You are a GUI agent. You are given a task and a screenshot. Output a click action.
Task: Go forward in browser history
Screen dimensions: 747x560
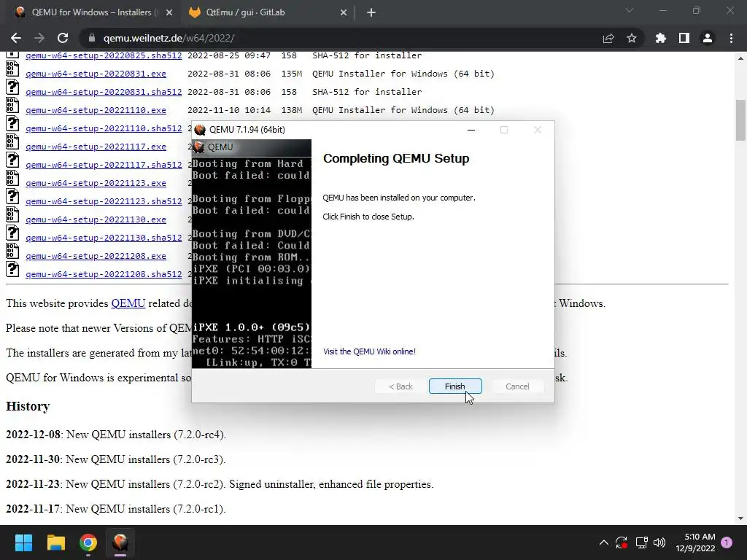tap(39, 38)
